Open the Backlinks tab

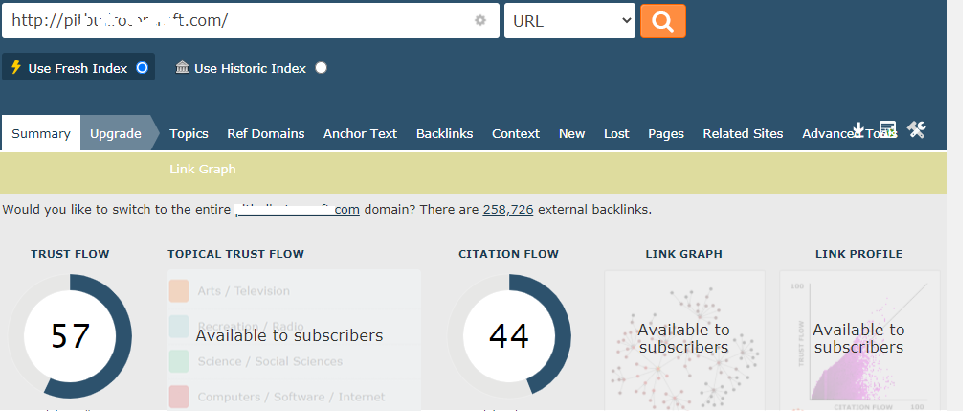444,134
